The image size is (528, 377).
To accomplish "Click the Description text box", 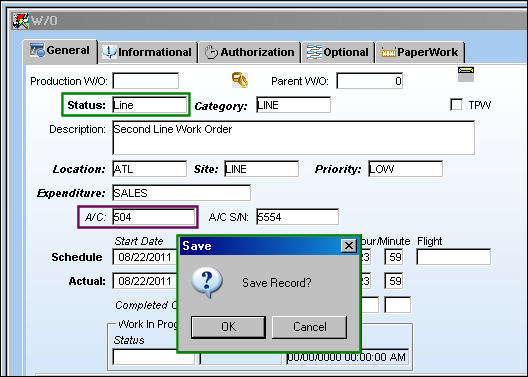I will point(294,138).
